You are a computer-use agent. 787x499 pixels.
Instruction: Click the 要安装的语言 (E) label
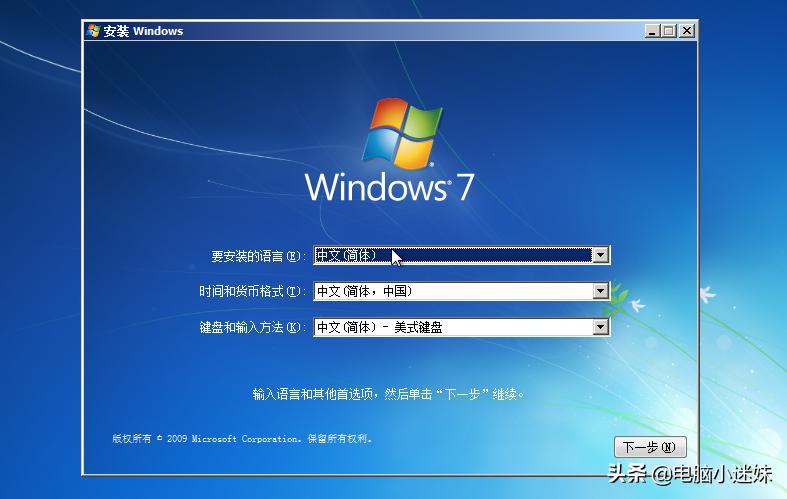pos(258,256)
